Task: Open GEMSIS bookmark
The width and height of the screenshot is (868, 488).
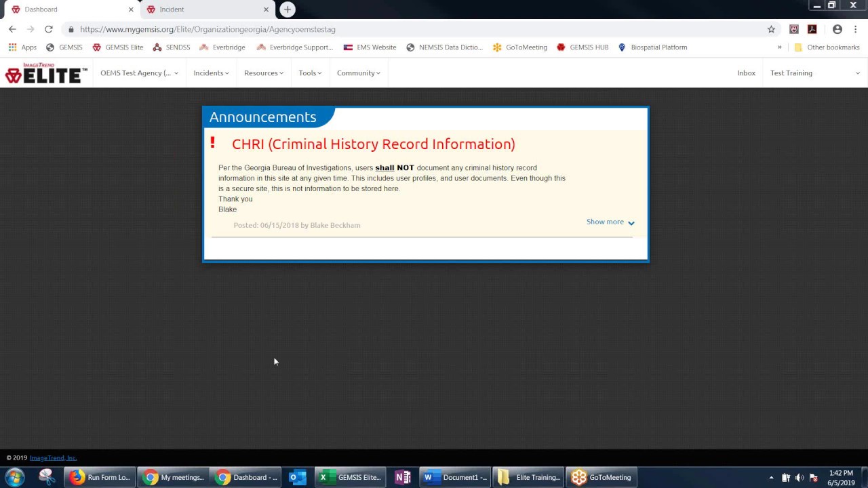Action: (64, 47)
